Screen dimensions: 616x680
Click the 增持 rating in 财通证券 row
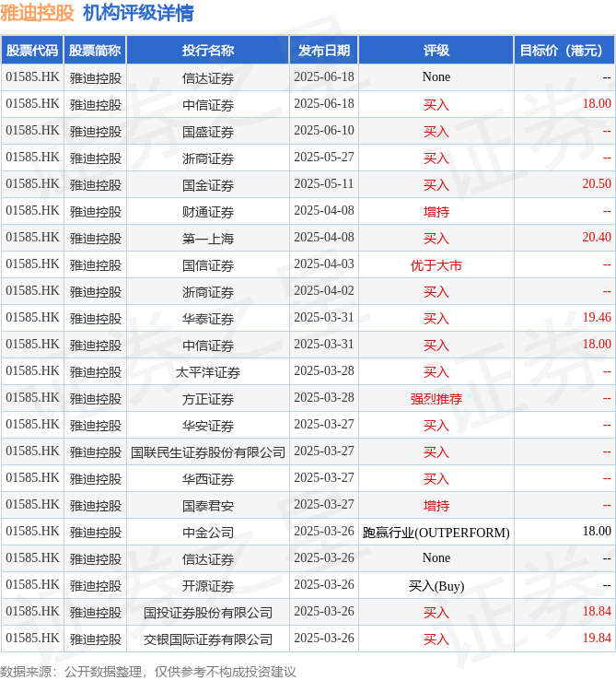pyautogui.click(x=436, y=212)
